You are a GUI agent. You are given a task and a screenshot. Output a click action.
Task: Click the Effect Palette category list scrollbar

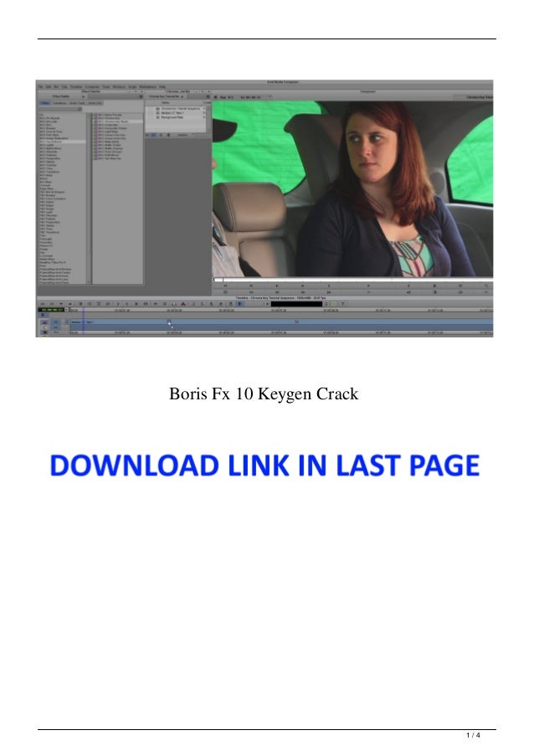tap(89, 198)
